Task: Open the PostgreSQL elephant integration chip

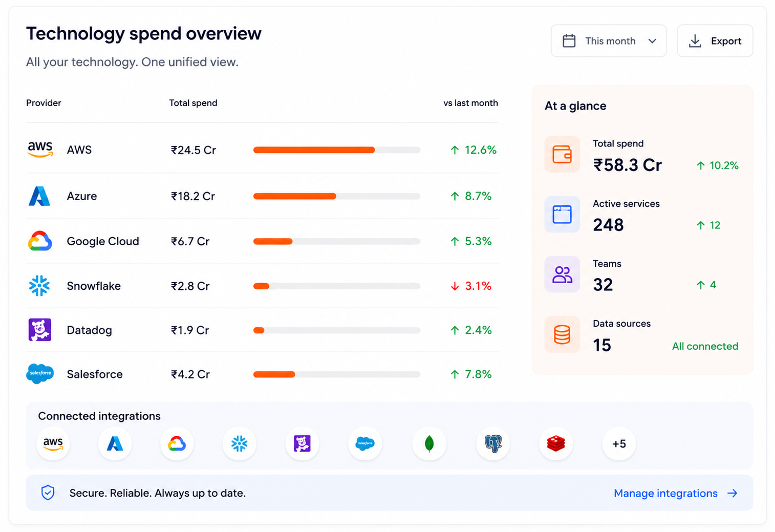Action: click(x=493, y=443)
